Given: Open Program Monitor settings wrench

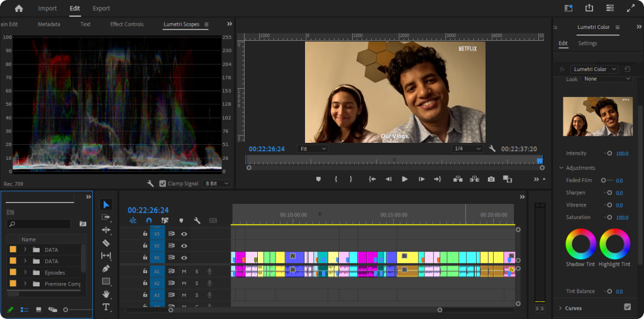Looking at the screenshot, I should coord(492,149).
